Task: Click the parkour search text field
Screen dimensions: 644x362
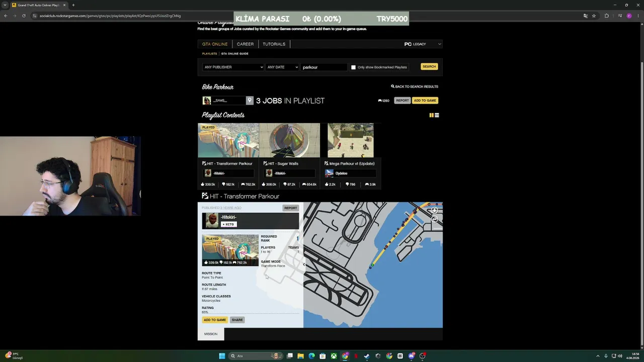Action: pyautogui.click(x=324, y=67)
